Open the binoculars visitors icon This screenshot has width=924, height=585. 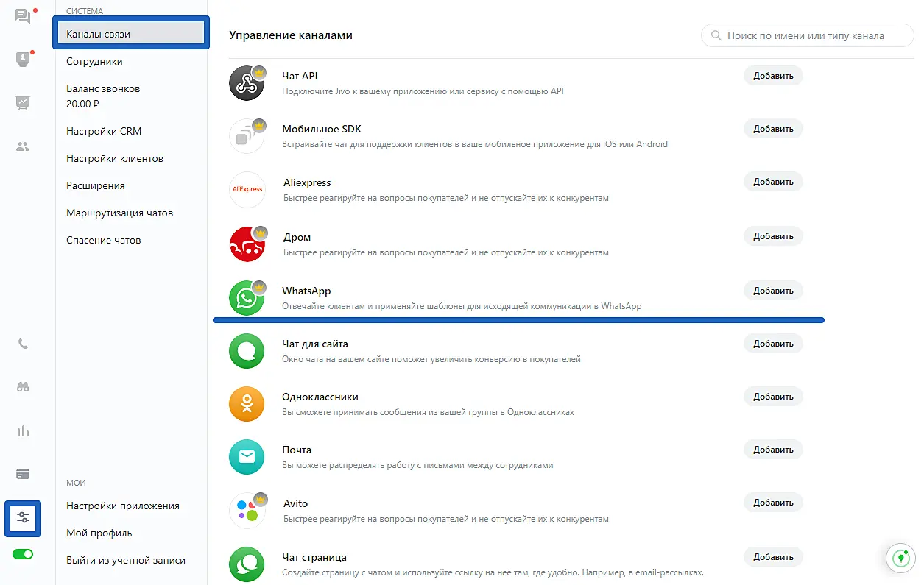[x=24, y=387]
